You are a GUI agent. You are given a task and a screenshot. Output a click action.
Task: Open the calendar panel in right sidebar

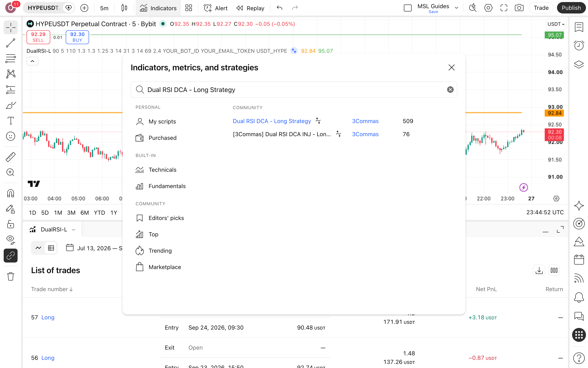click(x=579, y=260)
